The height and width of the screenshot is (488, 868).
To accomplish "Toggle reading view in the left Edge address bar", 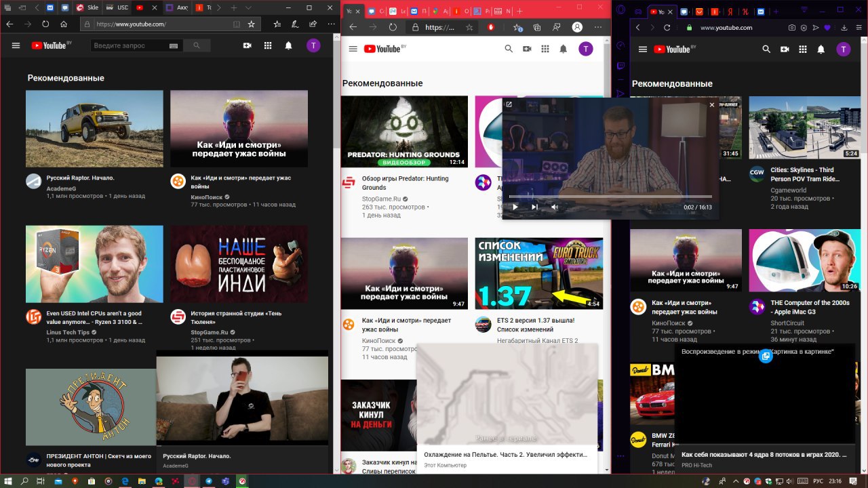I will 236,24.
